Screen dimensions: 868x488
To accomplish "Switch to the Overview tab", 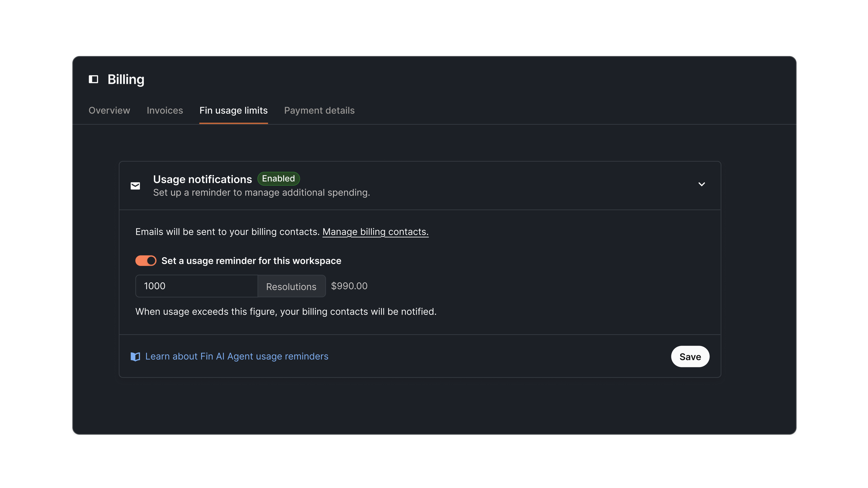I will click(x=109, y=110).
